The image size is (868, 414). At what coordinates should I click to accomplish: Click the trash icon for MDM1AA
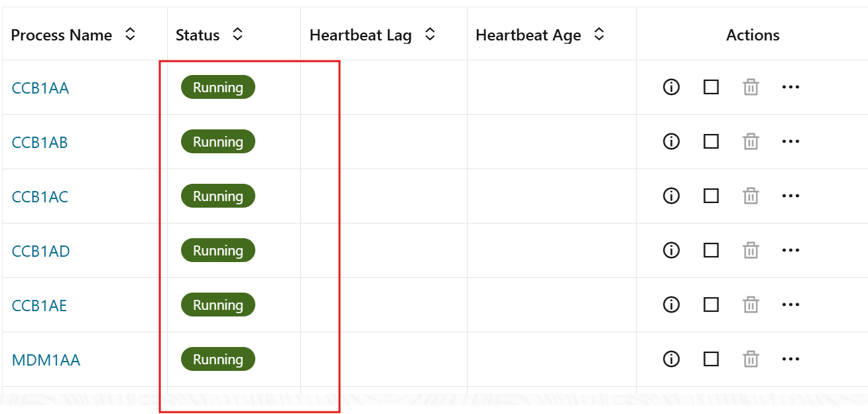click(x=750, y=359)
